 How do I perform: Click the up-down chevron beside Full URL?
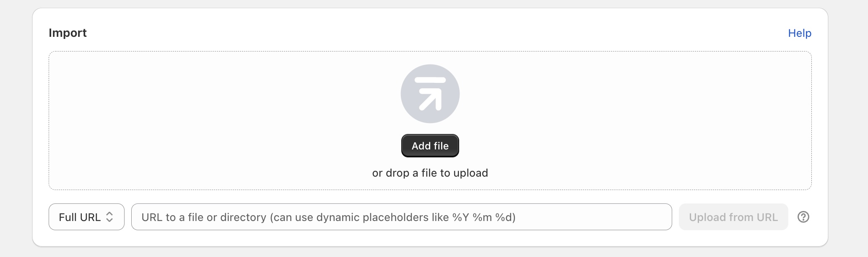(109, 217)
